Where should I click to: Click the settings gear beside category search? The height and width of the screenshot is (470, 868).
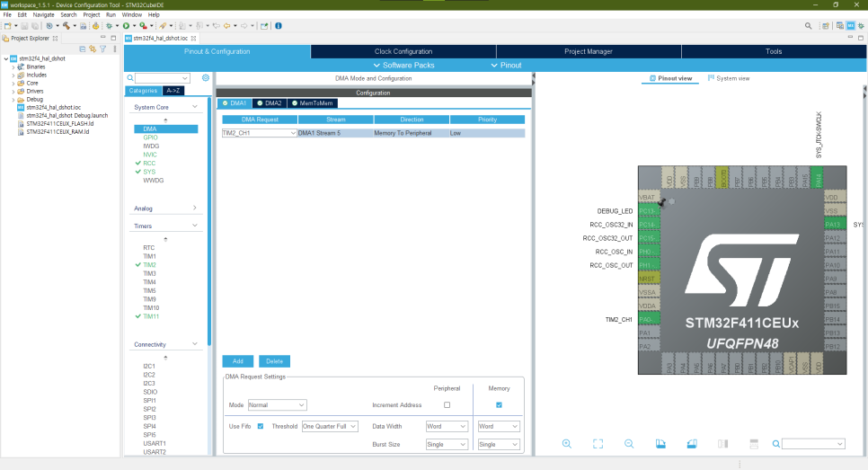click(206, 78)
